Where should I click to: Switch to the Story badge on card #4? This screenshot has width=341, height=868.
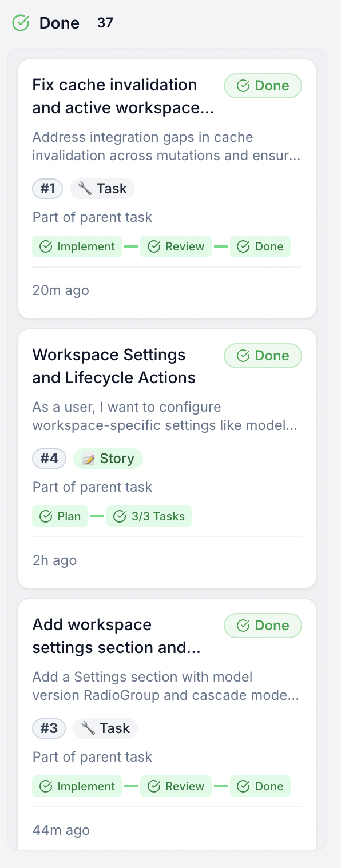tap(108, 458)
